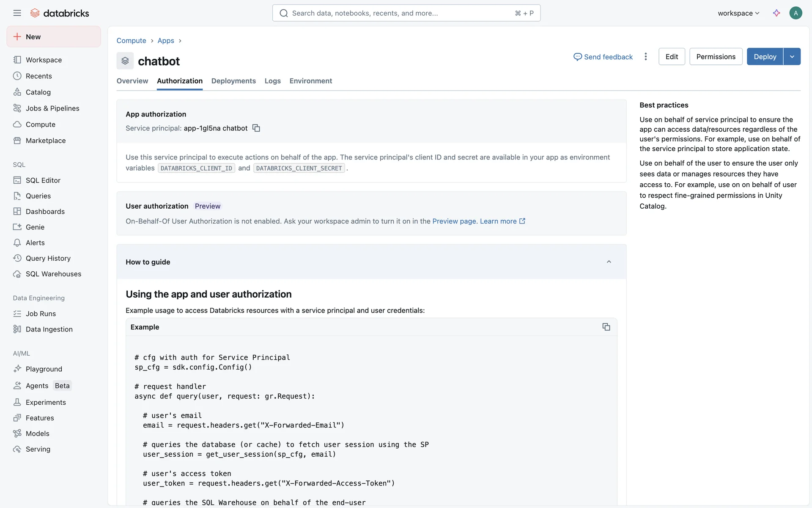
Task: Open Jobs & Pipelines in sidebar
Action: [x=52, y=108]
